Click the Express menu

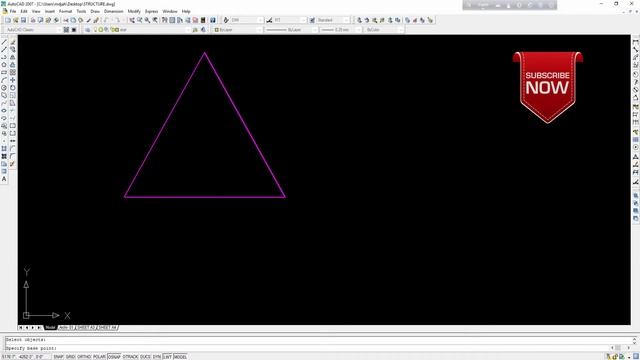[151, 11]
